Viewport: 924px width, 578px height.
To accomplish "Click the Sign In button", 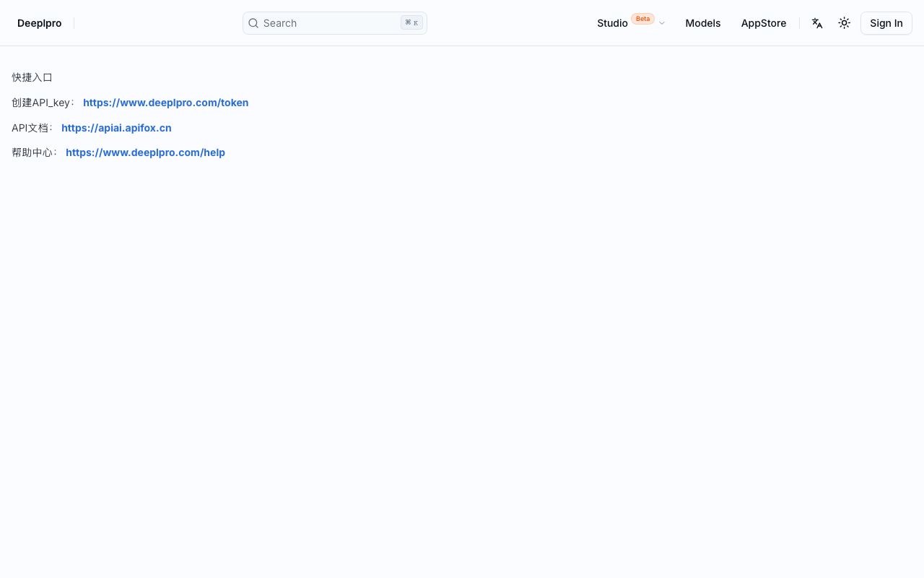I will pyautogui.click(x=886, y=23).
